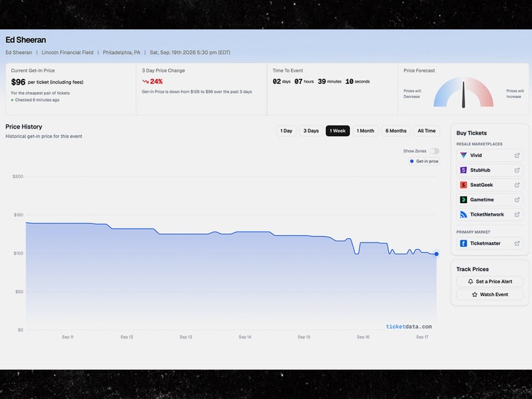Click the Sep 17 axis label
This screenshot has width=532, height=399.
coord(422,337)
